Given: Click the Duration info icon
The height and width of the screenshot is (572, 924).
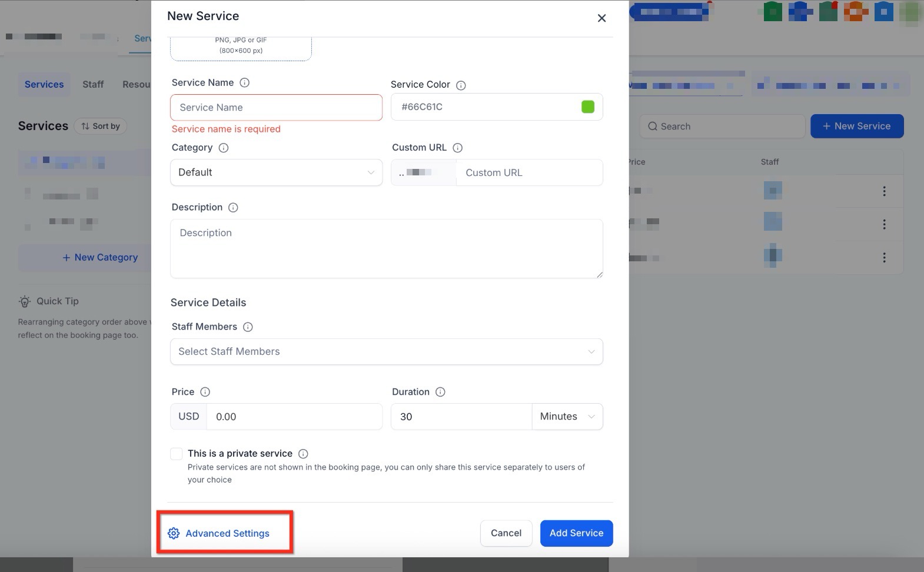Looking at the screenshot, I should [x=440, y=393].
